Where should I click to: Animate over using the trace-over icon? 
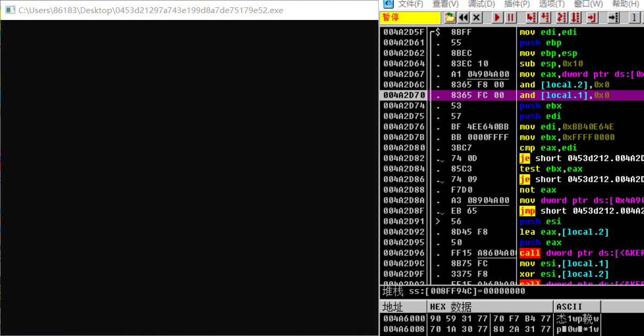pyautogui.click(x=576, y=17)
